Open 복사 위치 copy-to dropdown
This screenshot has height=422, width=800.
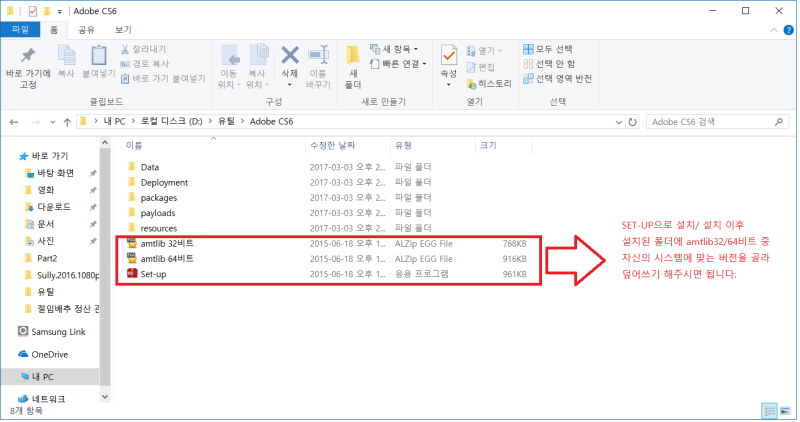(x=257, y=67)
